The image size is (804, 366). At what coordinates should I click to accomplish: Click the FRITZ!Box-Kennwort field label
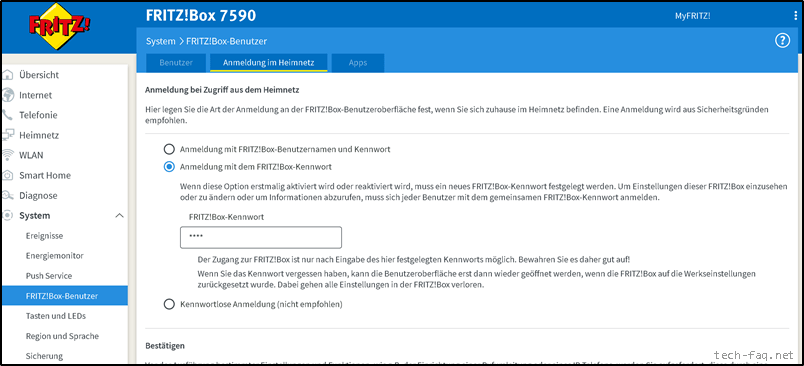[x=226, y=217]
